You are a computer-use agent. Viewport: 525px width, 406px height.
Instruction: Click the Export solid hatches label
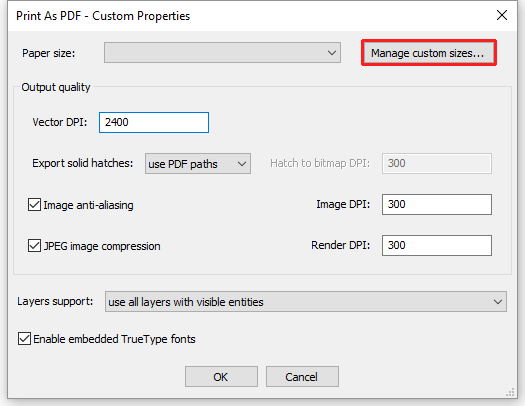click(x=82, y=163)
